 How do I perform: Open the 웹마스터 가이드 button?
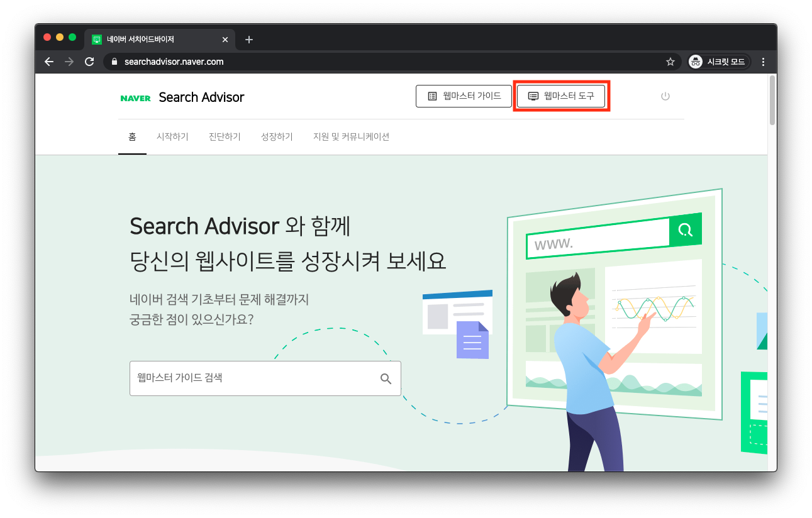tap(464, 96)
